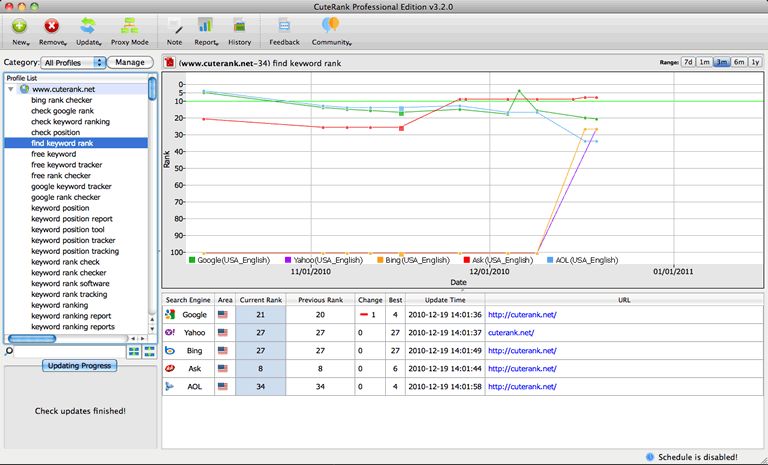Select 'google rank checker' keyword
Image resolution: width=768 pixels, height=465 pixels.
(66, 197)
